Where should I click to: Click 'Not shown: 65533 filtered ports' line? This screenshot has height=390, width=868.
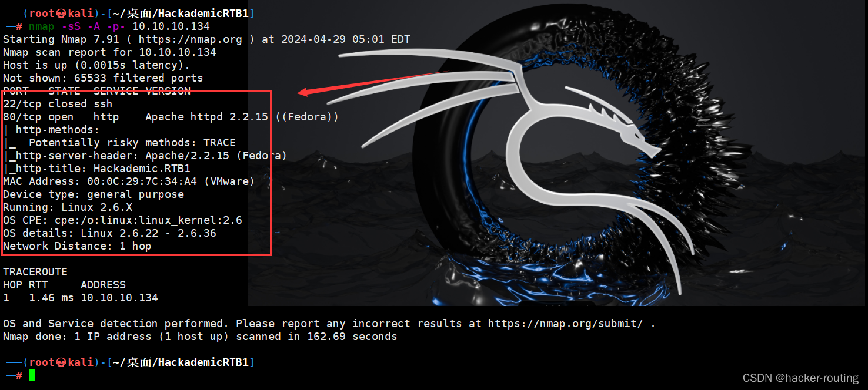coord(103,78)
